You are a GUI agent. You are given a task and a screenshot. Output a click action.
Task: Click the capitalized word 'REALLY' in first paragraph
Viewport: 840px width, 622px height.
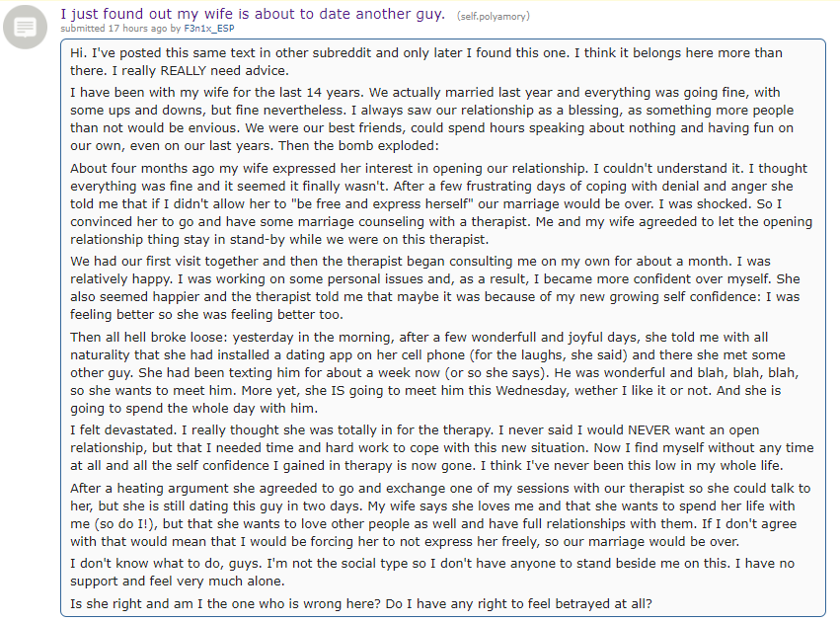coord(184,71)
